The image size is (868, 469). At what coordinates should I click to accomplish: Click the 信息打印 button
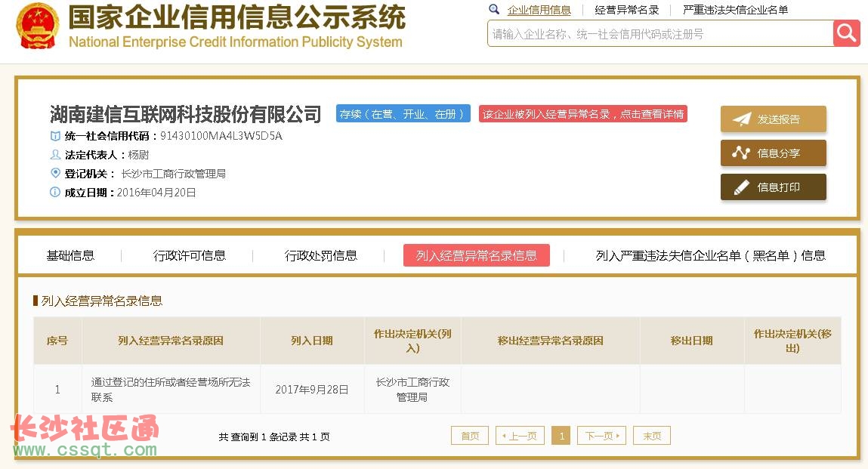coord(774,187)
